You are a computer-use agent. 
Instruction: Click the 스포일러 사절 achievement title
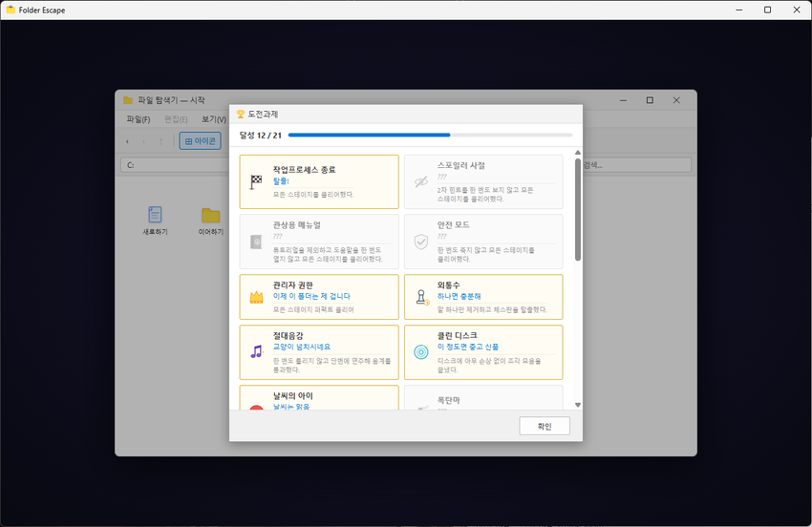click(x=460, y=166)
